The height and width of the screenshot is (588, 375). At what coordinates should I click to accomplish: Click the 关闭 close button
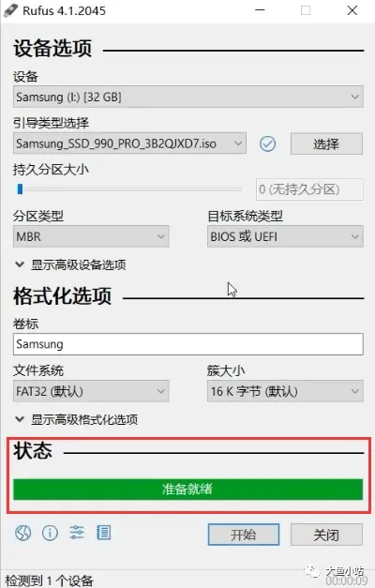326,535
